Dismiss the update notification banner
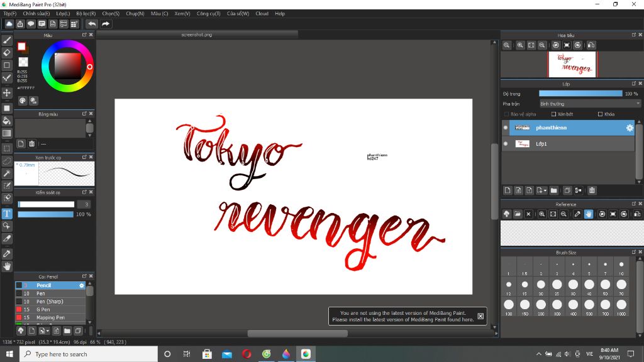 [480, 316]
